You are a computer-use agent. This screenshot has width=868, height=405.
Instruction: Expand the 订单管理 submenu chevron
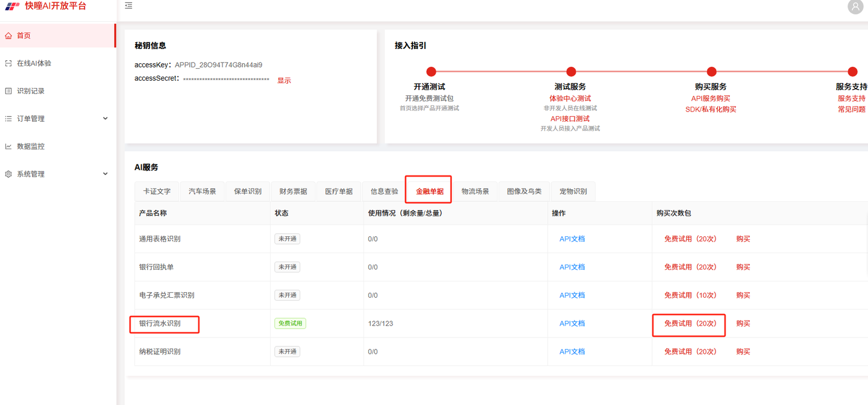105,119
